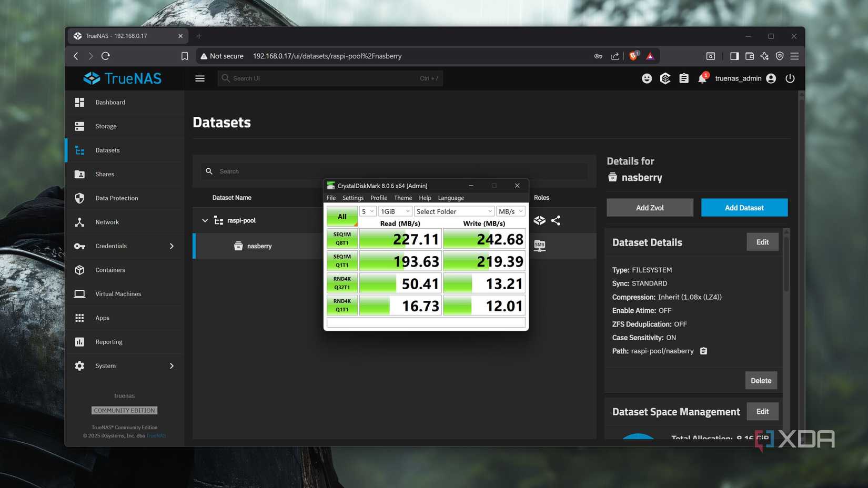Click the share icon on raspi-pool row

(x=556, y=220)
